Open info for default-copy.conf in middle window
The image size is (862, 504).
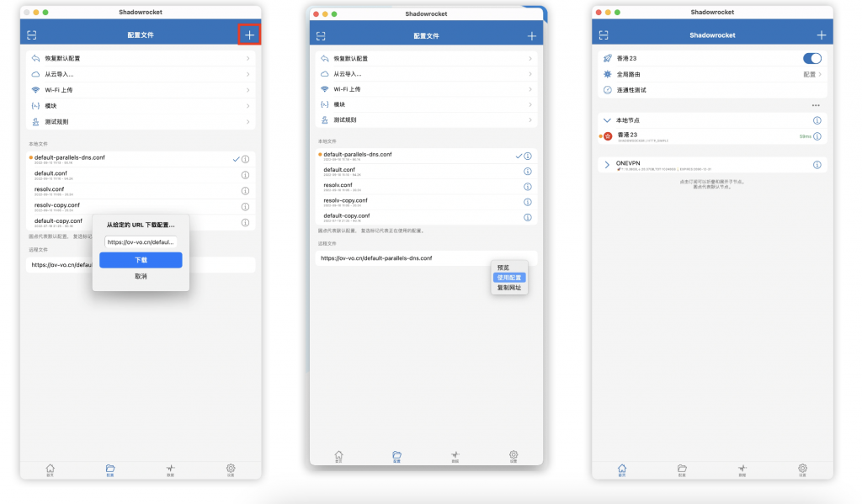tap(528, 218)
